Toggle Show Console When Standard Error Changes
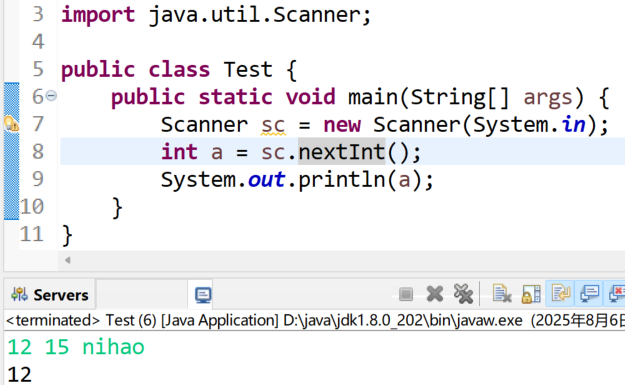Screen dimensions: 625x385 click(617, 294)
